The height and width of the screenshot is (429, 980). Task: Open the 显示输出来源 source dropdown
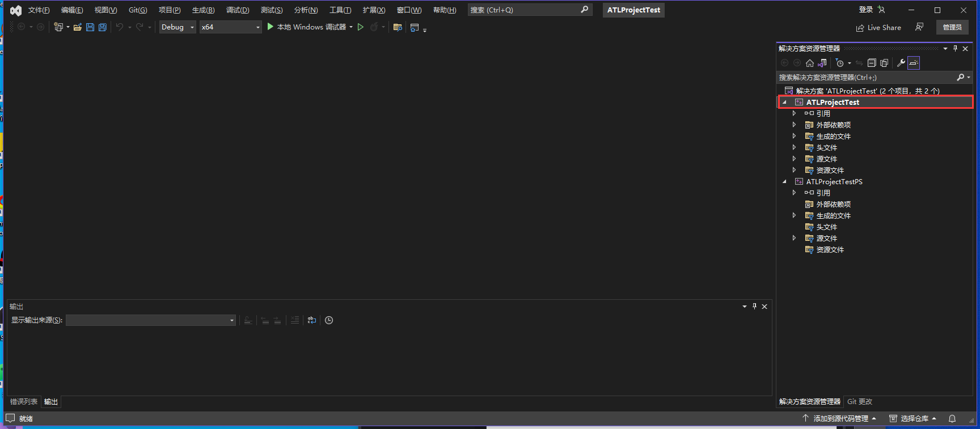tap(151, 320)
